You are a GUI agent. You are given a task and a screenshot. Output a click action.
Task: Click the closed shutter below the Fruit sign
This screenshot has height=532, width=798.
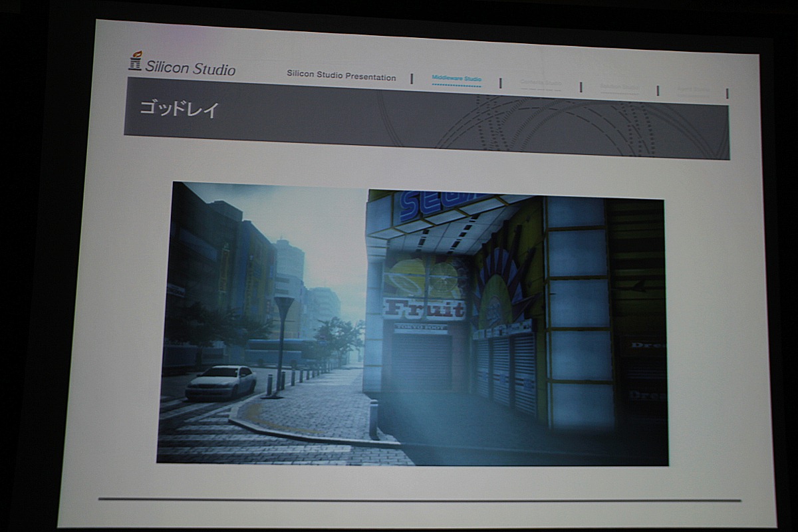click(x=422, y=362)
